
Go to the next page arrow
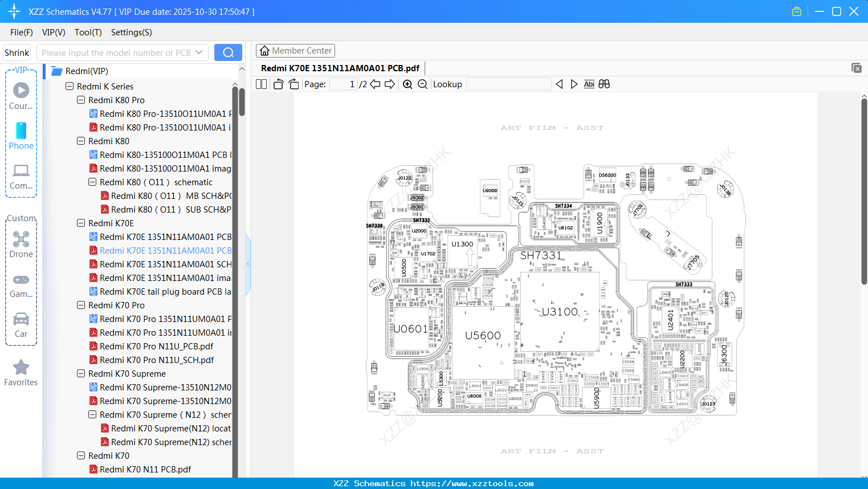[x=390, y=84]
